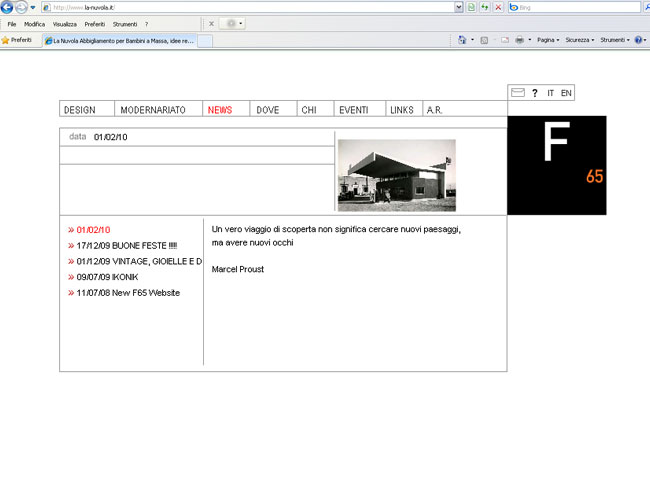
Task: Expand the address bar history dropdown
Action: point(458,7)
